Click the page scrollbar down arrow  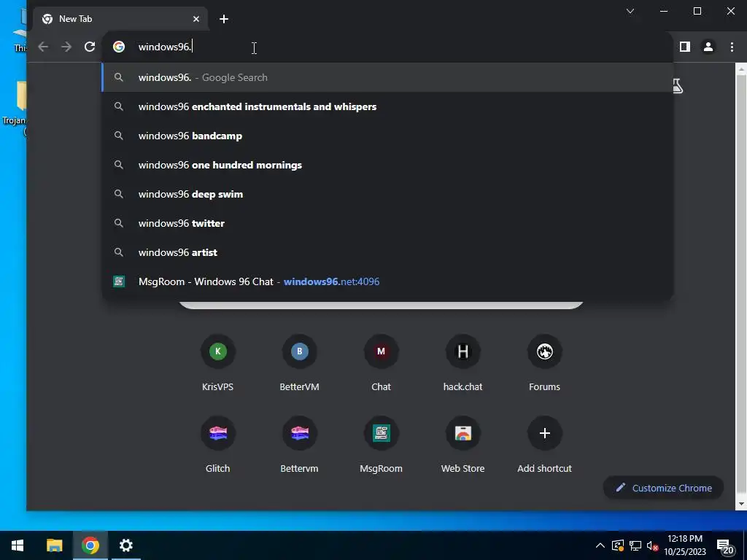click(741, 504)
